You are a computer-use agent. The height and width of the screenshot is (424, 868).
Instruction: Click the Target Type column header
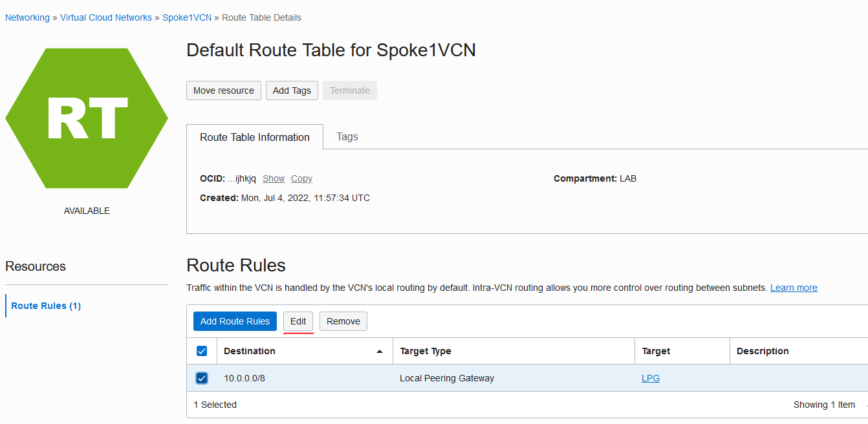click(426, 351)
